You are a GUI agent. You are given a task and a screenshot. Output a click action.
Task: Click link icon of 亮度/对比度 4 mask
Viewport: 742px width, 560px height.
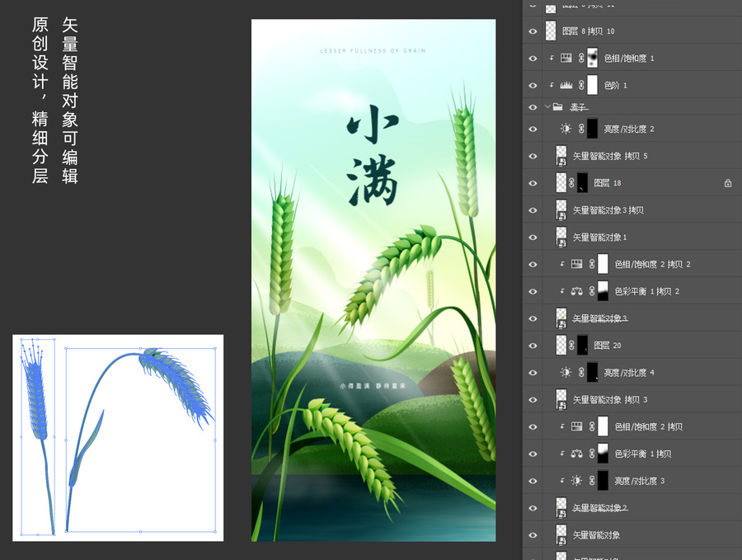coord(581,373)
